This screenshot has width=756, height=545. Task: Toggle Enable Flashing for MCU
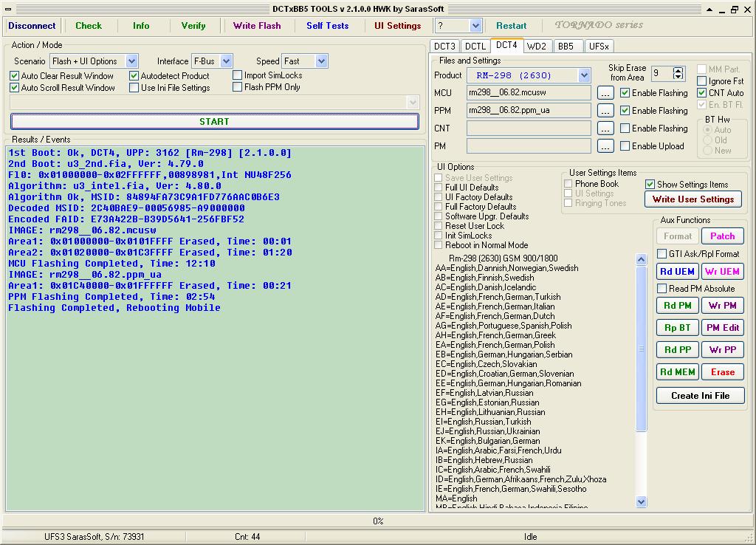[x=625, y=92]
